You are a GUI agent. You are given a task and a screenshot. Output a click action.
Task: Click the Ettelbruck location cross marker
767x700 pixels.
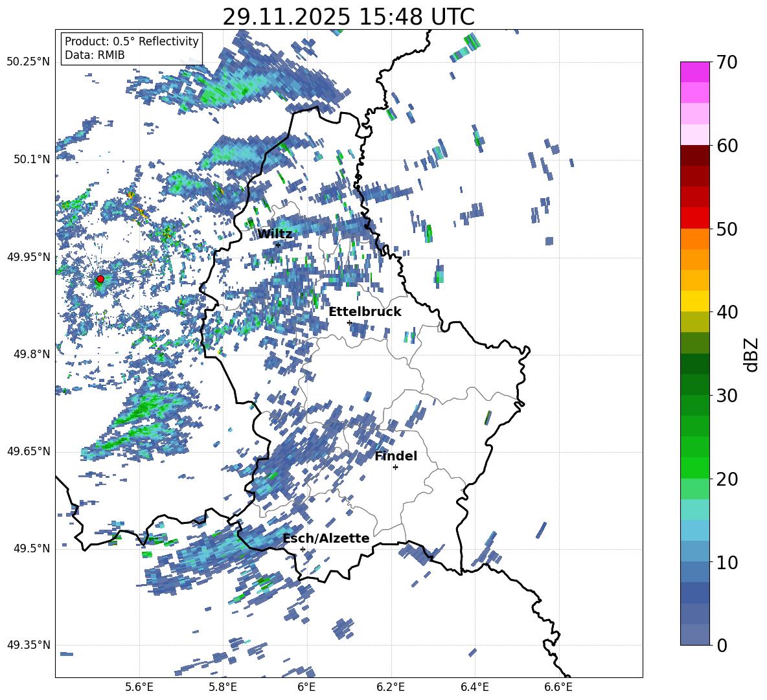pos(349,322)
